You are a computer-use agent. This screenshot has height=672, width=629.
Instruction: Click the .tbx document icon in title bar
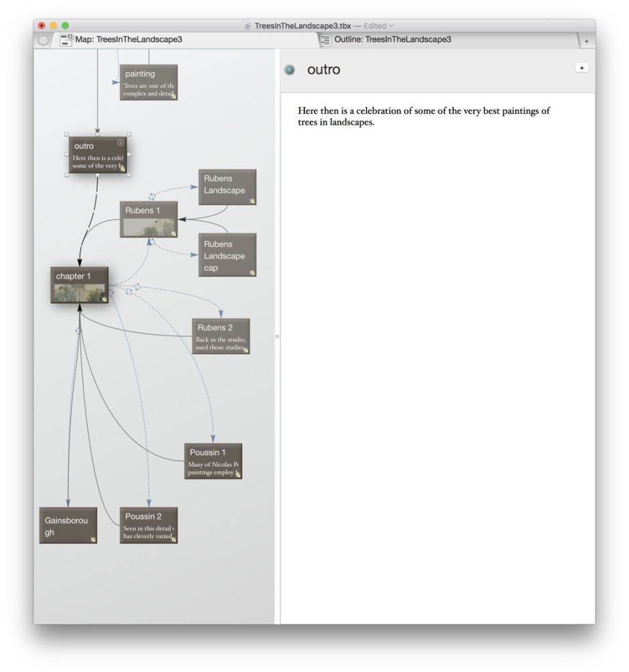(x=248, y=25)
